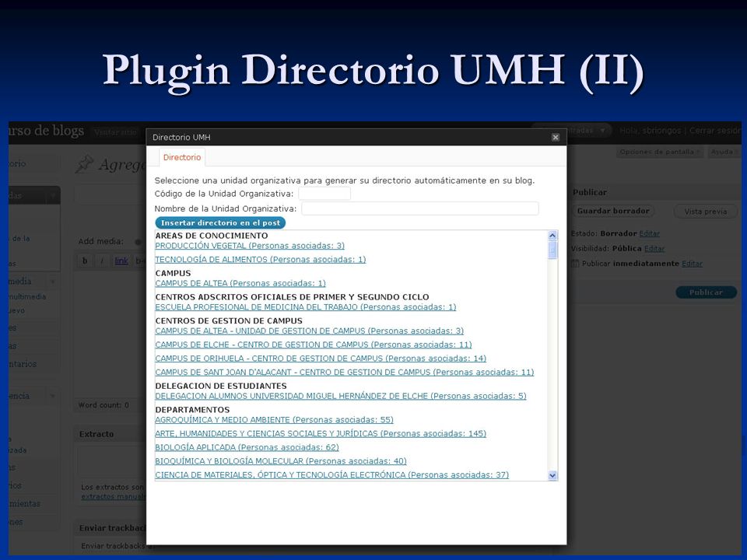Open the Ayuda dropdown

[724, 152]
